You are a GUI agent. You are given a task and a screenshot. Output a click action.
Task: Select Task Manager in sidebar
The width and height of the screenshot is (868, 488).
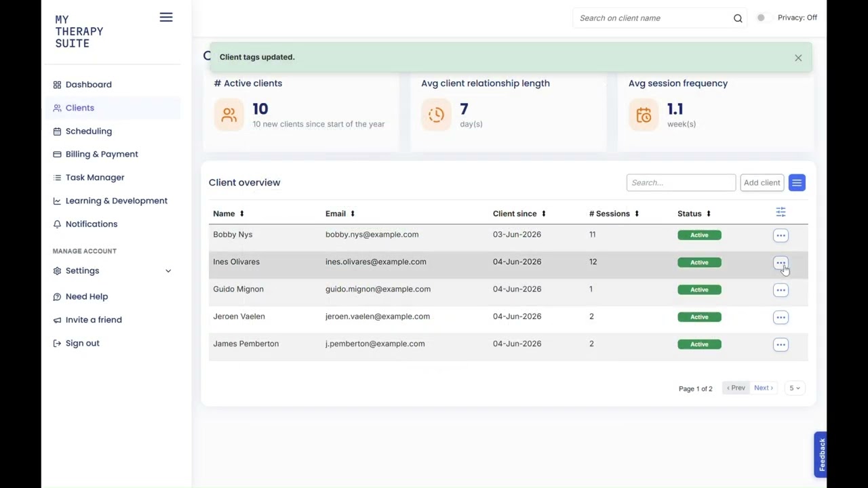pos(95,178)
